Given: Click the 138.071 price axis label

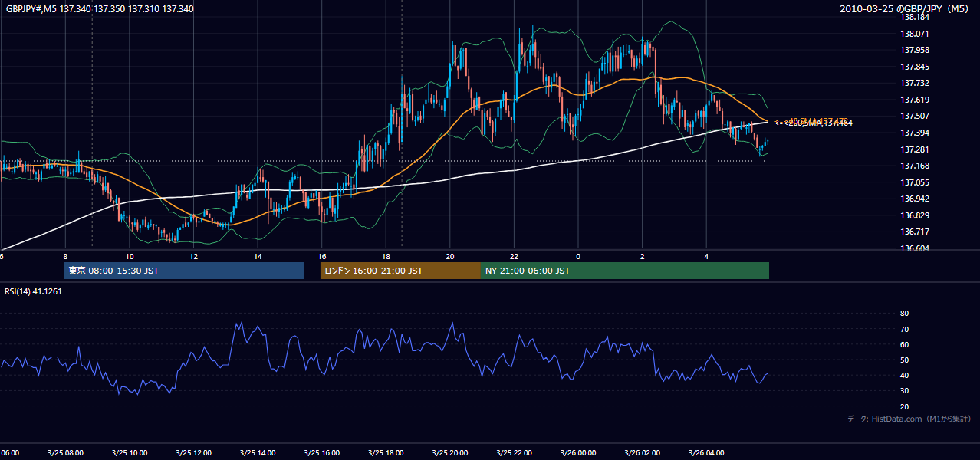Looking at the screenshot, I should (915, 34).
